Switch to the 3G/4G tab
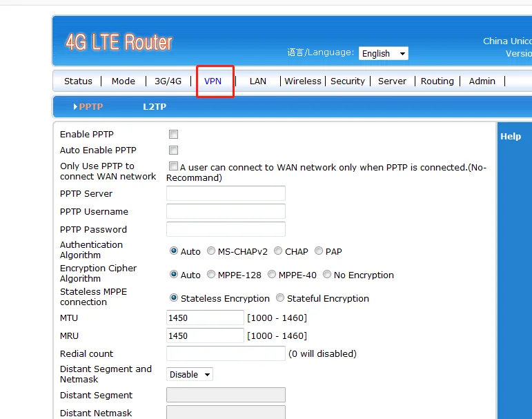The height and width of the screenshot is (419, 532). point(168,81)
